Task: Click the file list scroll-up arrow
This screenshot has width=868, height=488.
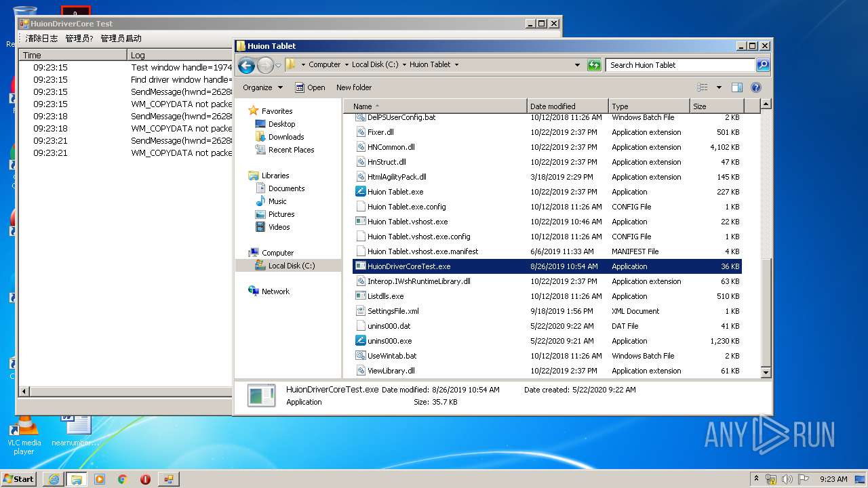Action: pos(766,104)
